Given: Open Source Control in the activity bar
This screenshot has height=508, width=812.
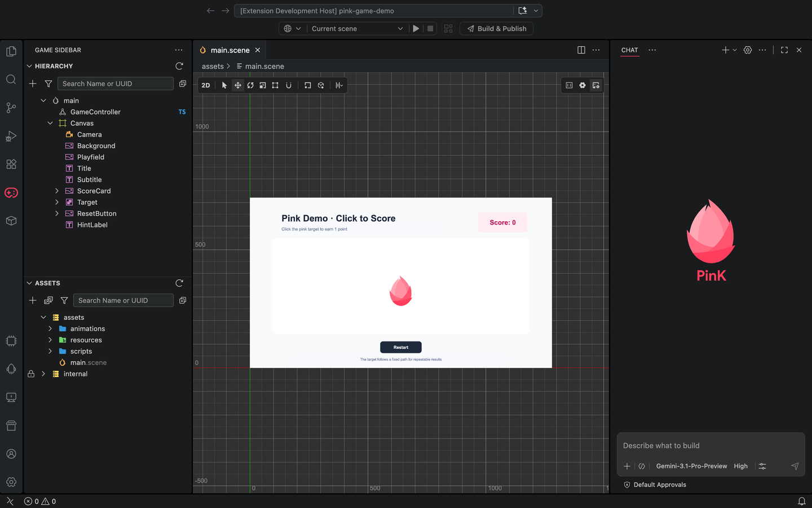Looking at the screenshot, I should click(x=11, y=108).
